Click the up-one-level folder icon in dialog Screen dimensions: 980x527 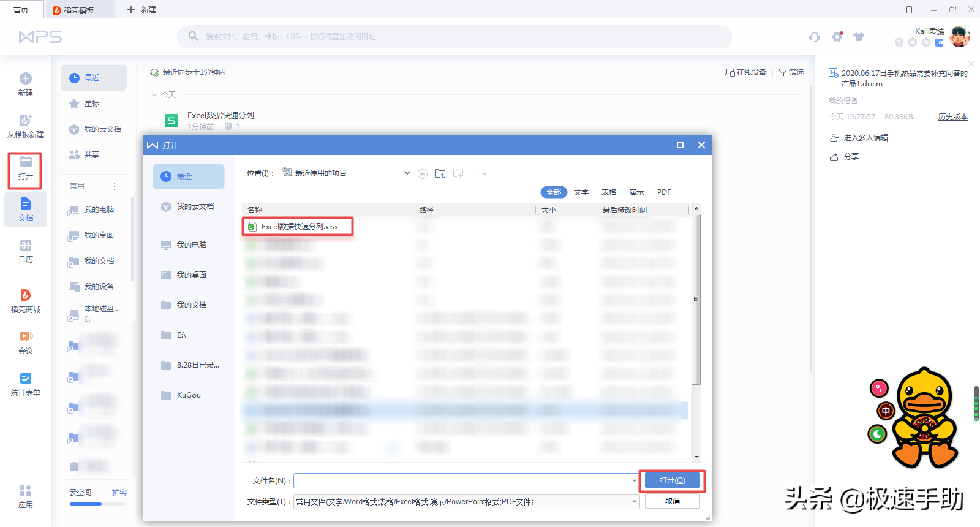(x=440, y=174)
